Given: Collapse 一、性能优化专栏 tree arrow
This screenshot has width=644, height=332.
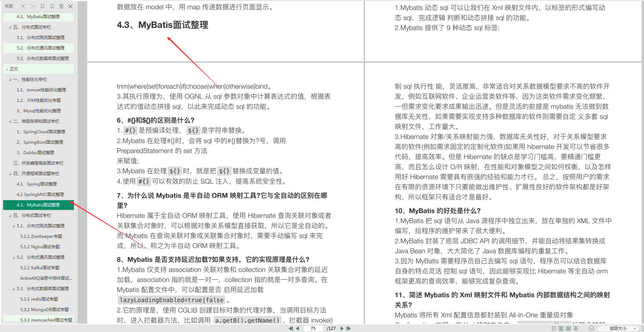Looking at the screenshot, I should [x=10, y=80].
